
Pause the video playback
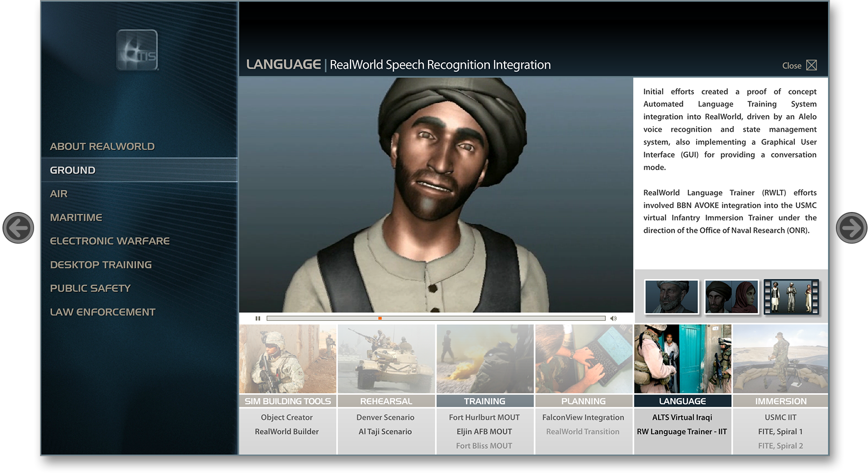pyautogui.click(x=258, y=318)
